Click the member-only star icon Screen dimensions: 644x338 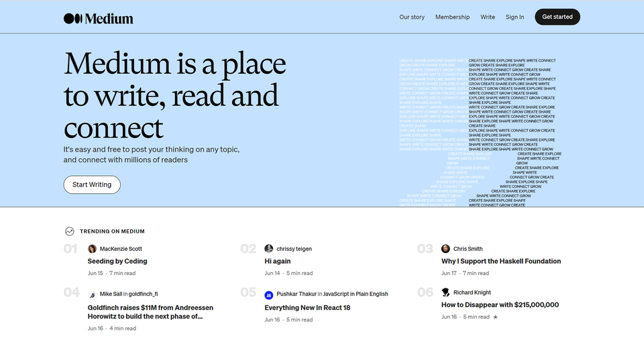495,317
